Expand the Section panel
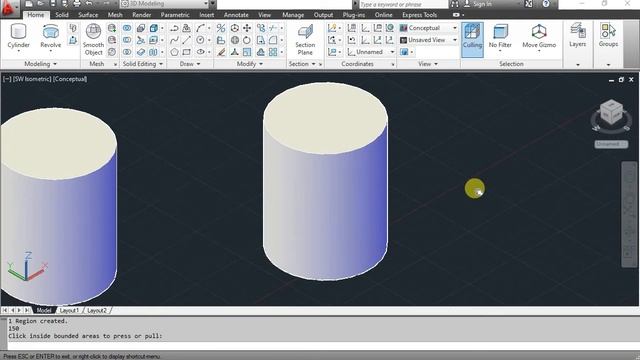This screenshot has height=360, width=640. coord(302,64)
